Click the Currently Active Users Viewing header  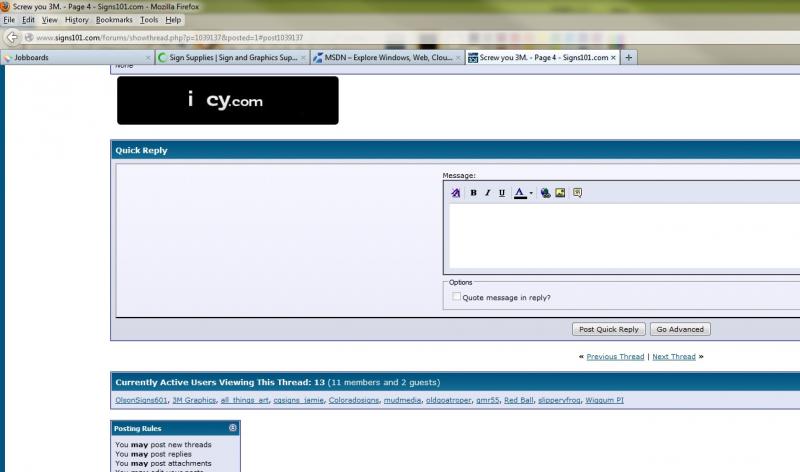278,382
